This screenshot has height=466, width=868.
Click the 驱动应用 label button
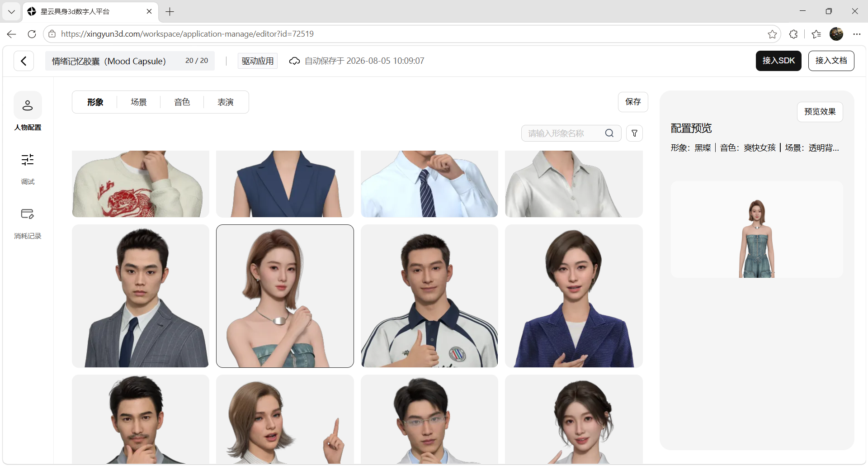tap(258, 61)
